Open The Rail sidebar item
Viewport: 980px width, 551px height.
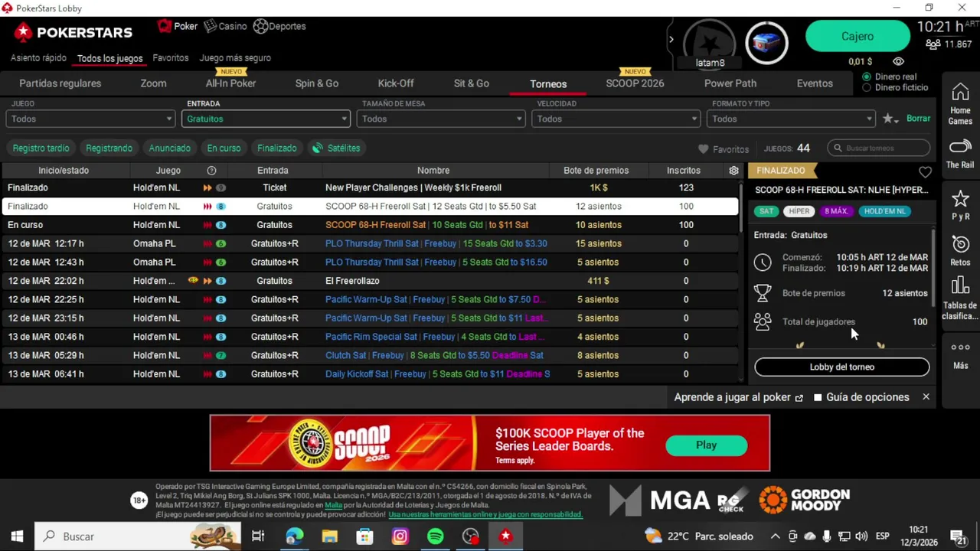click(960, 154)
